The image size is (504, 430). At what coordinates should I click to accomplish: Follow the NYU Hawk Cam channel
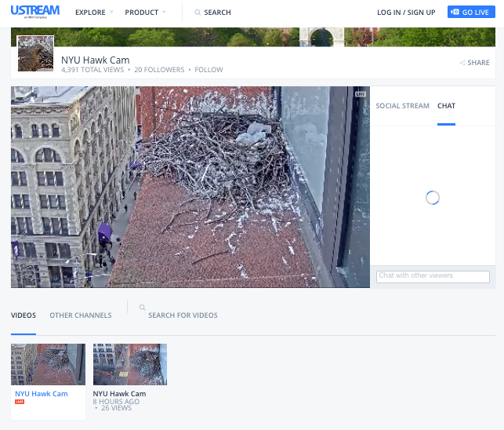208,70
